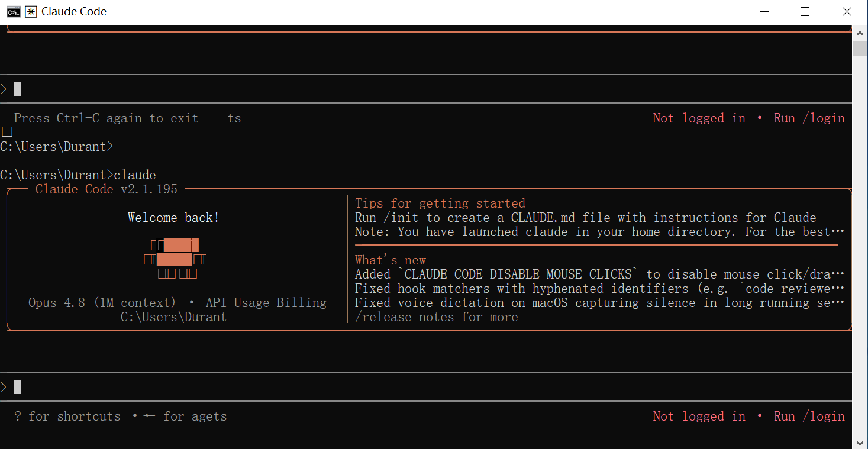This screenshot has height=449, width=868.
Task: Close the Claude Code window
Action: pos(847,12)
